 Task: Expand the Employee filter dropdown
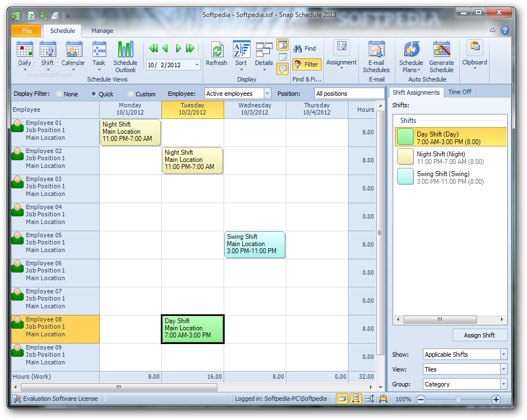268,94
